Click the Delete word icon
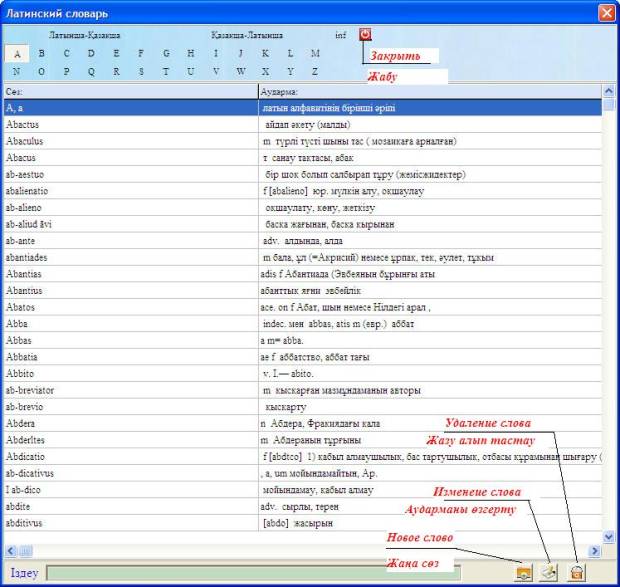 click(576, 573)
